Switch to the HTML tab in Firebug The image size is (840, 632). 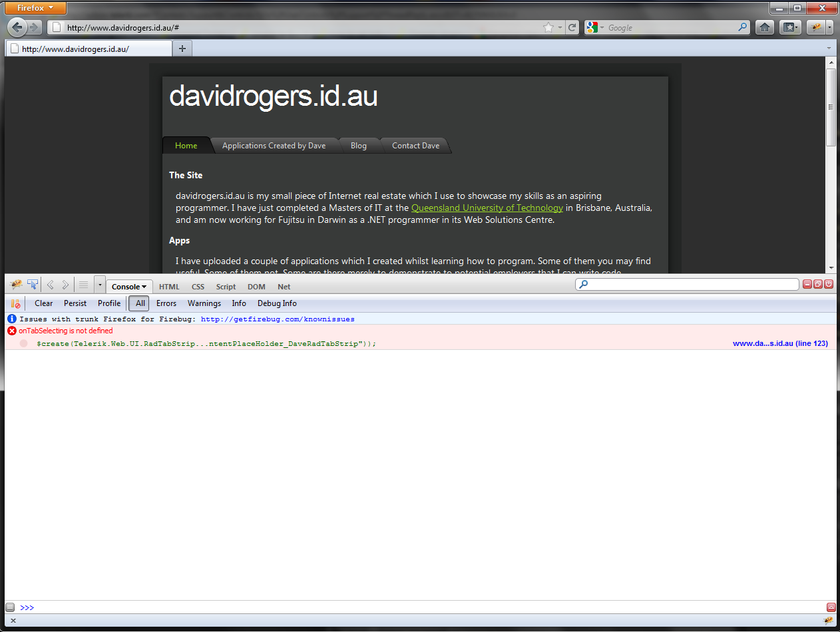(169, 287)
